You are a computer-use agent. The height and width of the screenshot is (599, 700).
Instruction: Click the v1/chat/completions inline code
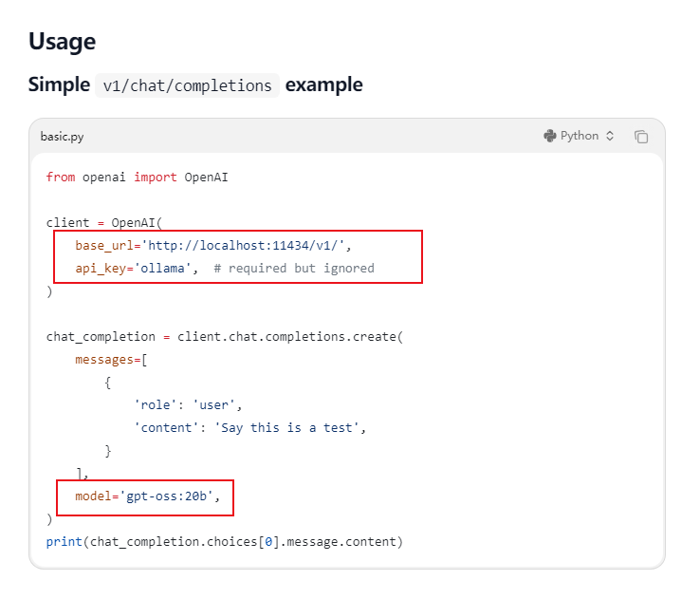pyautogui.click(x=187, y=85)
